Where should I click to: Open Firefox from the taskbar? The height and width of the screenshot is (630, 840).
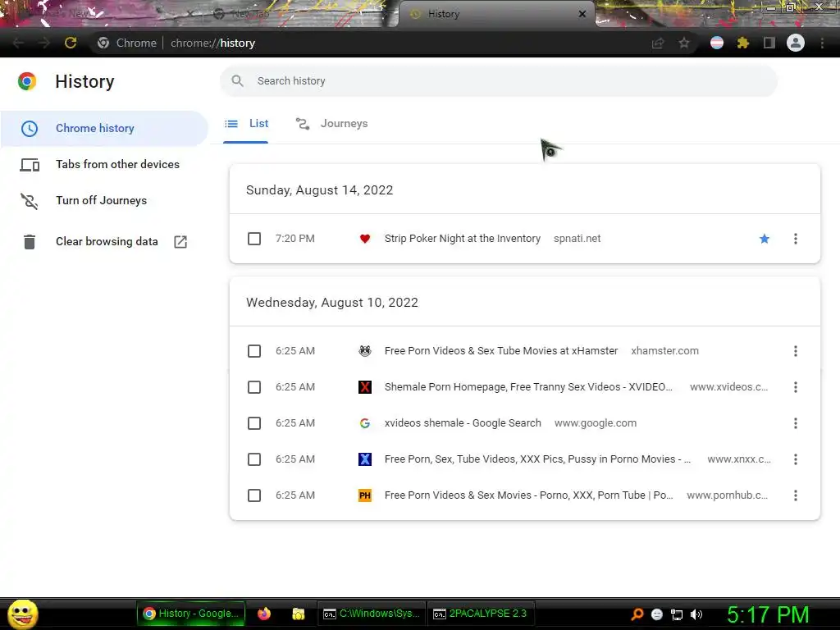click(x=264, y=614)
